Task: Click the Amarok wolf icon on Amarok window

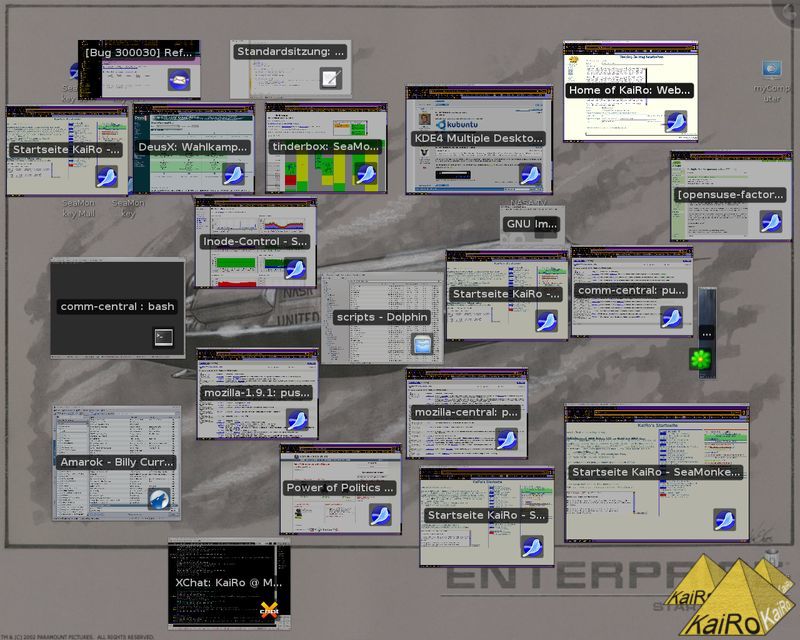Action: coord(159,499)
